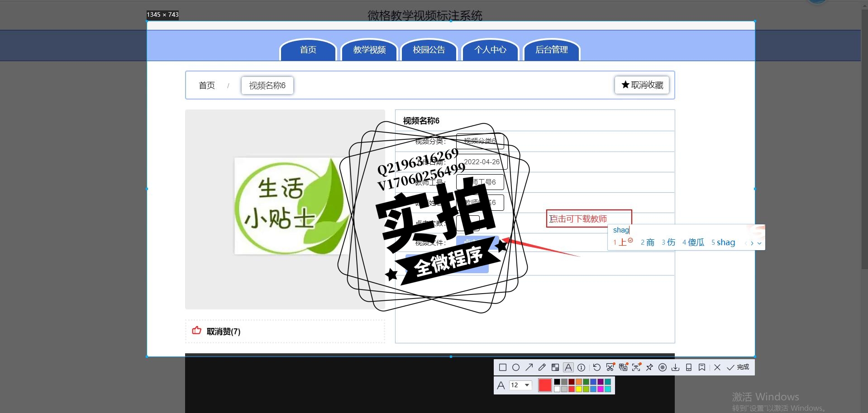Pin the screenshot to the screen

[649, 367]
